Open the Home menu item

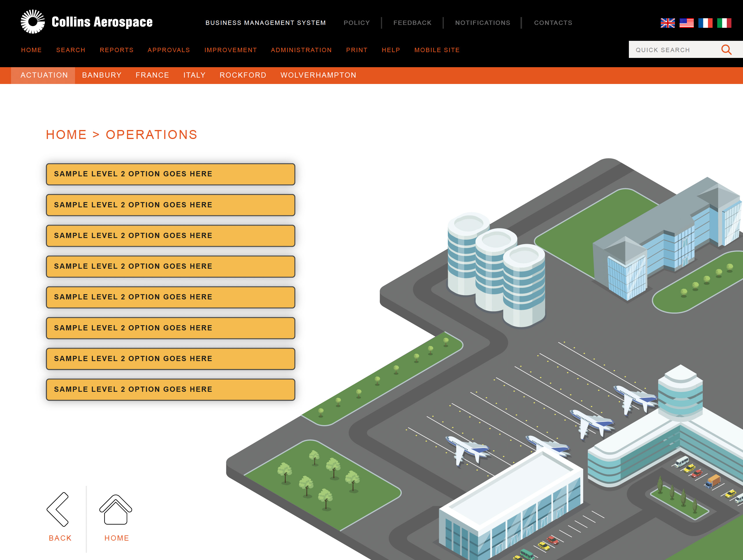[x=31, y=50]
